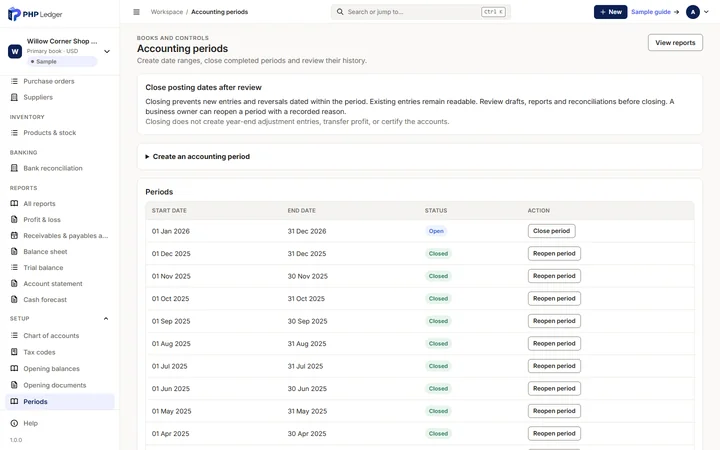Viewport: 720px width, 450px height.
Task: Reopen period for 01 Nov 2025
Action: coord(554,276)
